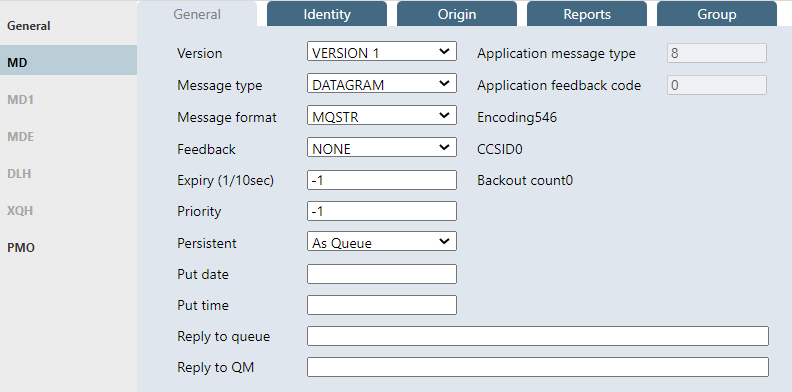The width and height of the screenshot is (792, 392).
Task: Click the Application message type field
Action: coord(717,53)
